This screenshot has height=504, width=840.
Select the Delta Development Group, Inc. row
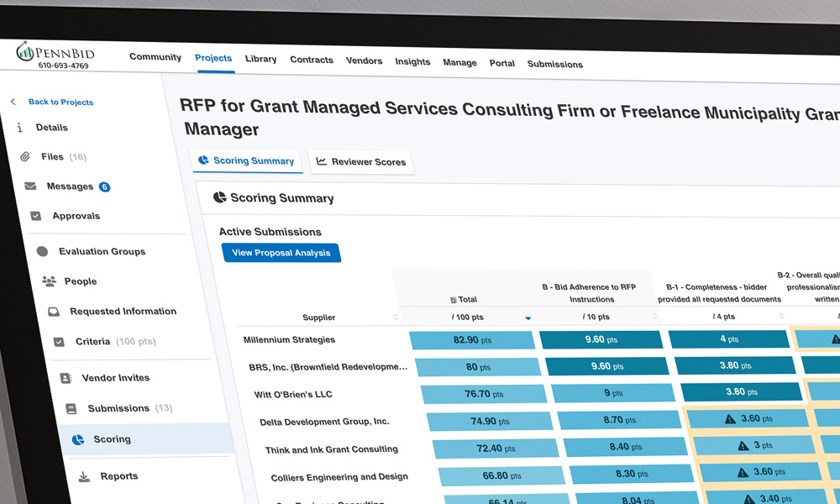coord(324,422)
